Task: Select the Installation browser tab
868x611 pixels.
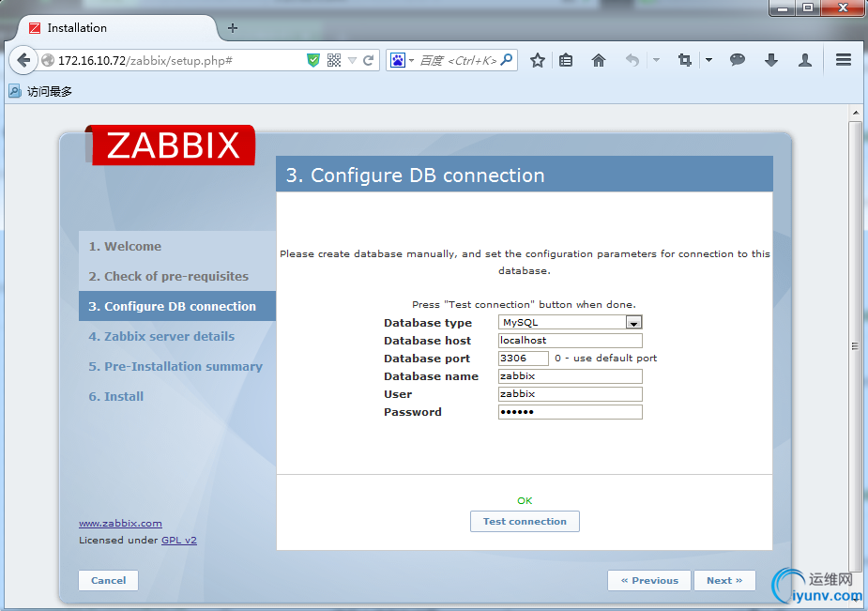Action: [116, 28]
